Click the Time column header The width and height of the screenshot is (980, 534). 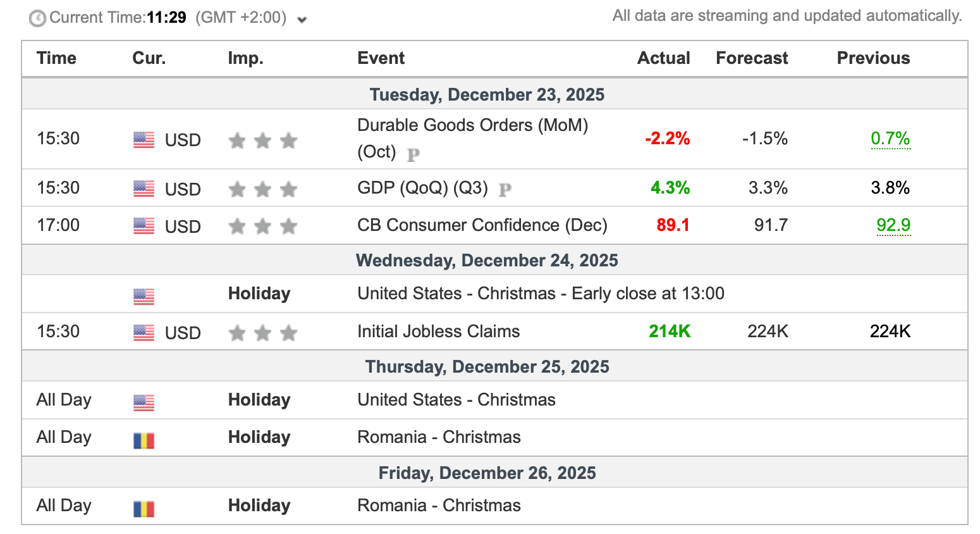(x=56, y=58)
